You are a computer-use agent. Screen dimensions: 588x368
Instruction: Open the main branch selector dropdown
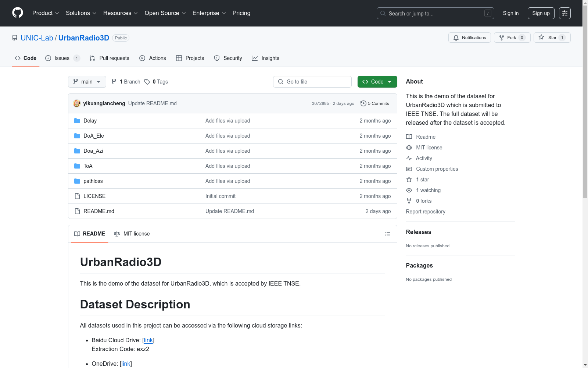pyautogui.click(x=87, y=82)
